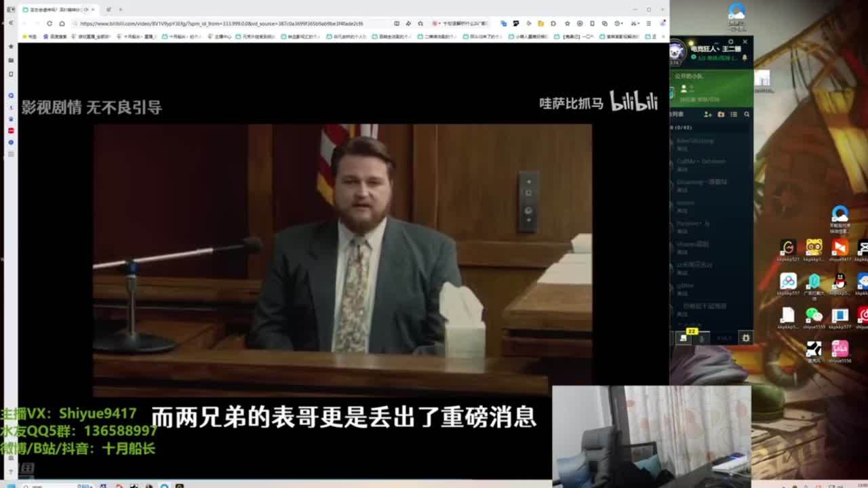Open the orange-red desktop shortcut beside the owl icon

(x=840, y=249)
